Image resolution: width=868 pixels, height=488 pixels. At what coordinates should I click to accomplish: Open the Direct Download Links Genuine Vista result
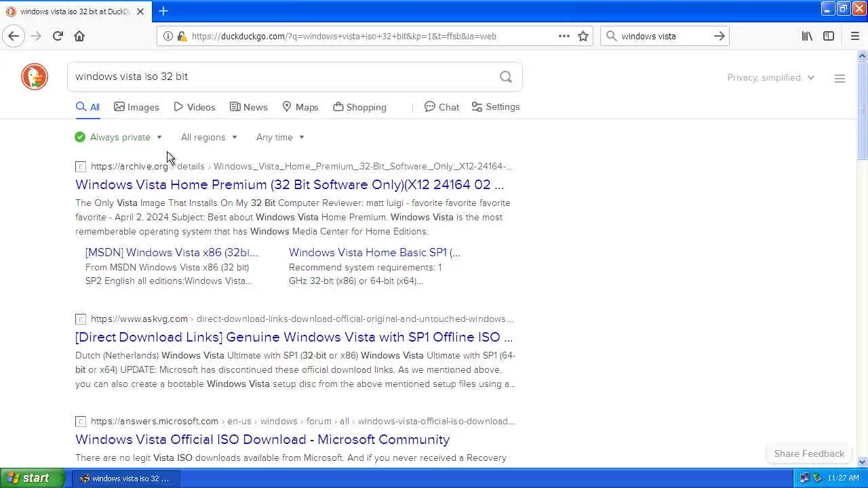click(294, 337)
